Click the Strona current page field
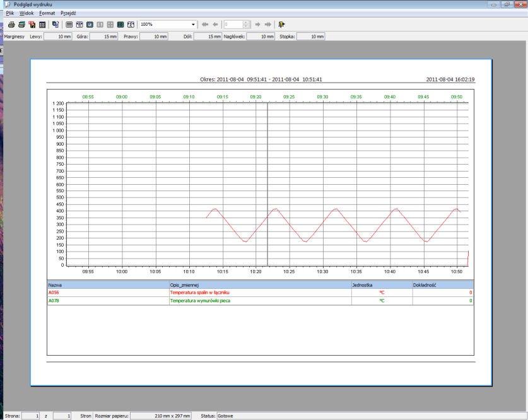 pos(31,416)
